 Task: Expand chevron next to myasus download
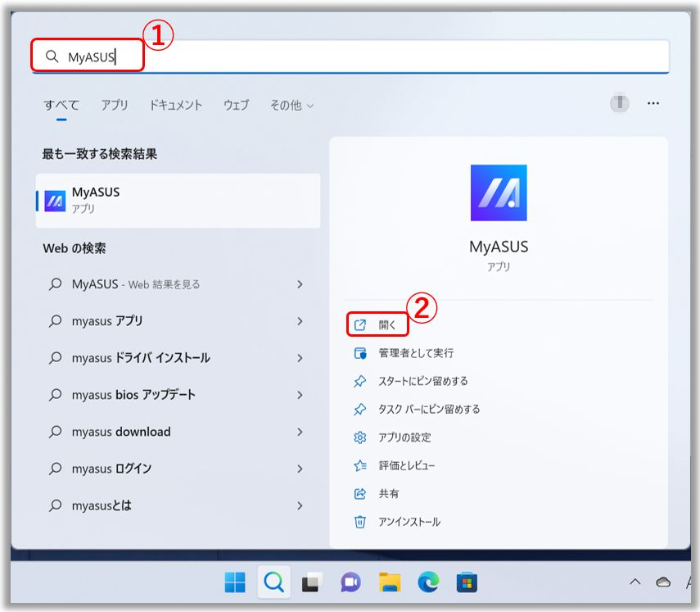click(x=300, y=432)
